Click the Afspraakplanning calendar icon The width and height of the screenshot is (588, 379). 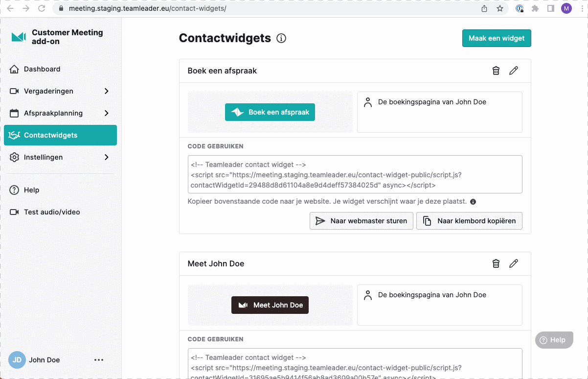tap(15, 113)
